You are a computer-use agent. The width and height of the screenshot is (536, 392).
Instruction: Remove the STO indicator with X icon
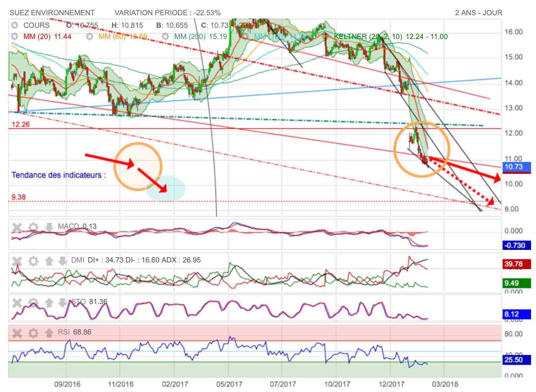pos(17,302)
